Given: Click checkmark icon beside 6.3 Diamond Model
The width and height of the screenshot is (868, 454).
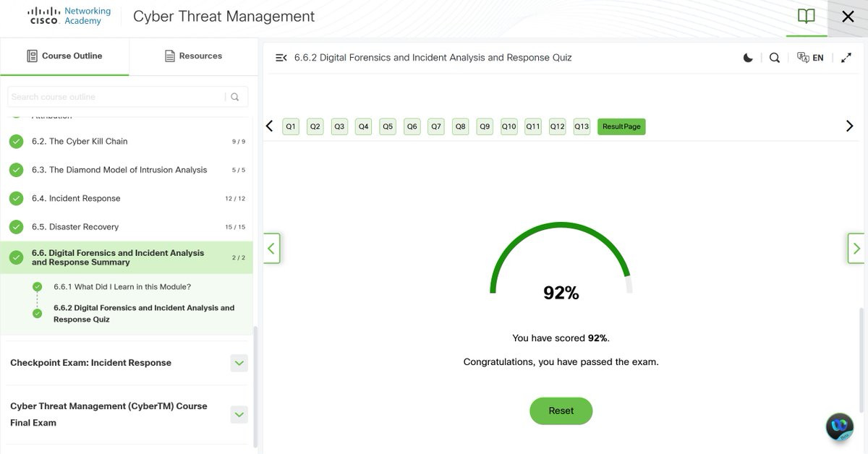Looking at the screenshot, I should (17, 170).
